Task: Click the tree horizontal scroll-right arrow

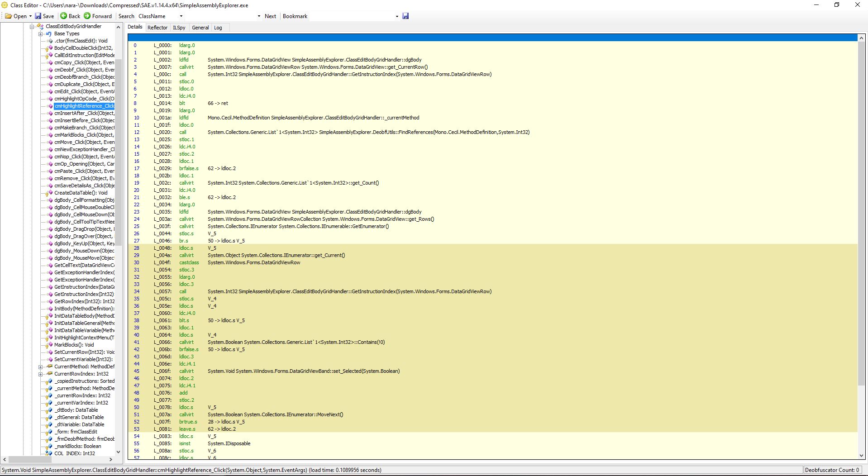Action: pyautogui.click(x=111, y=459)
